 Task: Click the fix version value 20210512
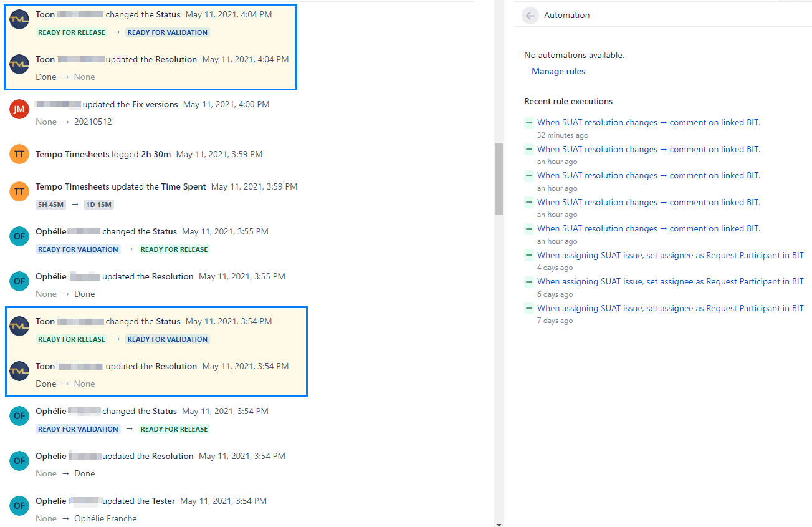[93, 122]
